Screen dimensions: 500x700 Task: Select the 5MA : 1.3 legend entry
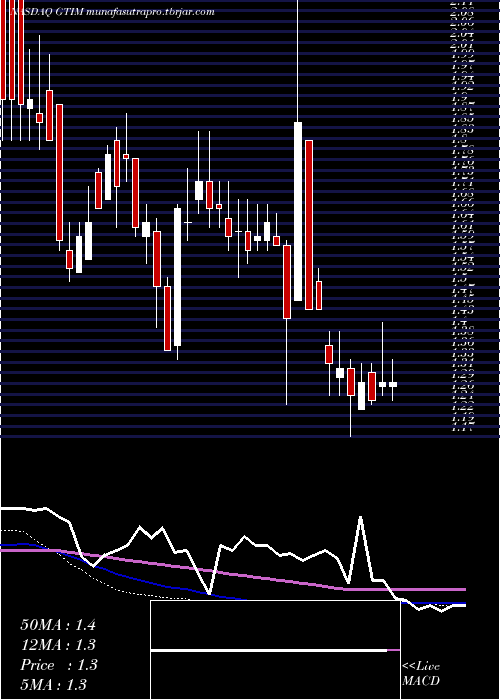coord(54,684)
